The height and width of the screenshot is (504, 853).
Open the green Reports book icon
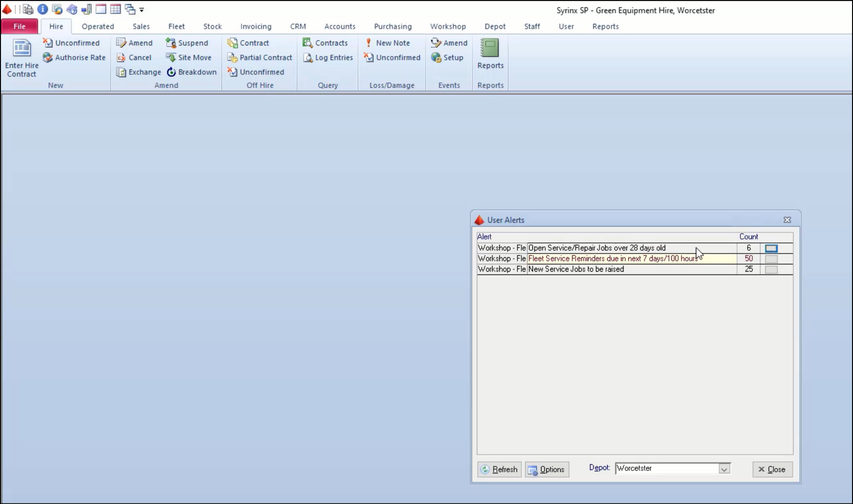click(x=490, y=48)
